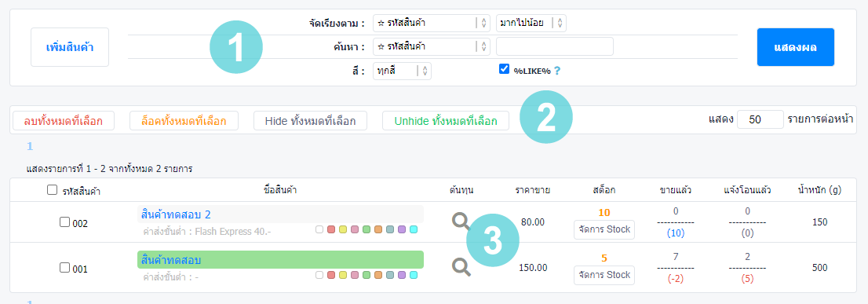Screen dimensions: 868x304
Task: Click Unhide ทั้งหมดที่เลือก button
Action: [x=446, y=121]
